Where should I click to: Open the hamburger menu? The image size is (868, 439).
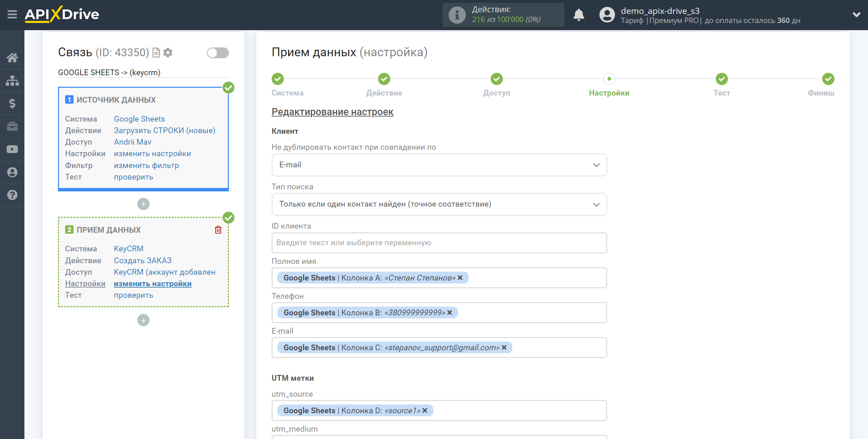click(12, 15)
